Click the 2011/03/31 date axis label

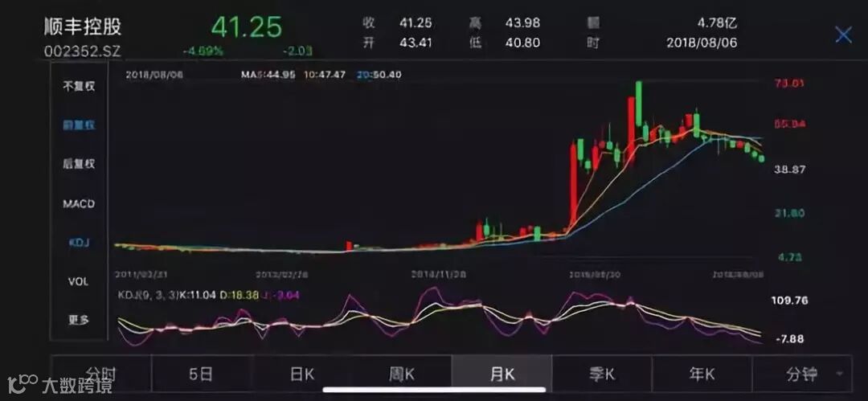[x=141, y=274]
